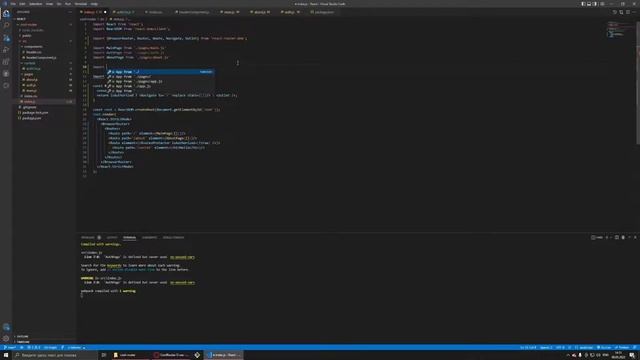
Task: Open the Edit menu
Action: [x=22, y=4]
